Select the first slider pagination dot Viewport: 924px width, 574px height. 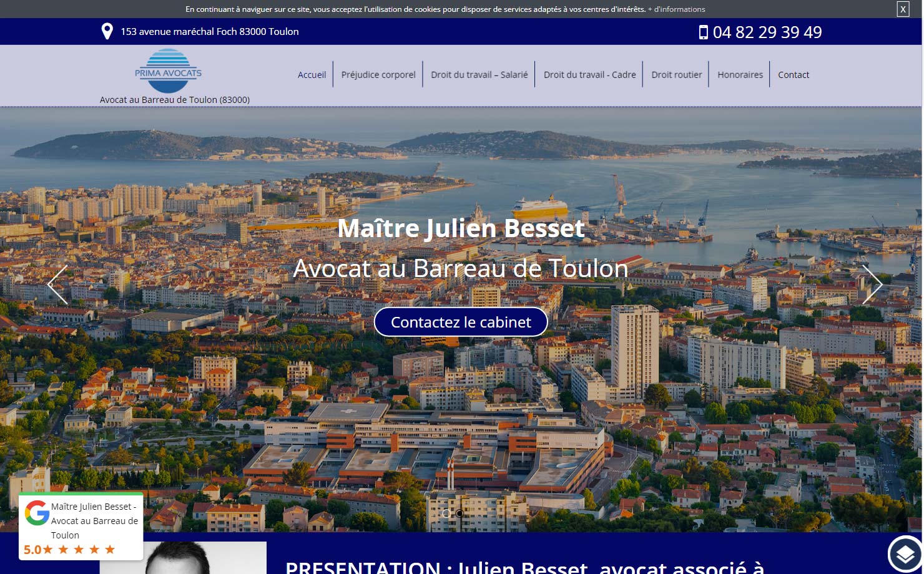[x=446, y=513]
